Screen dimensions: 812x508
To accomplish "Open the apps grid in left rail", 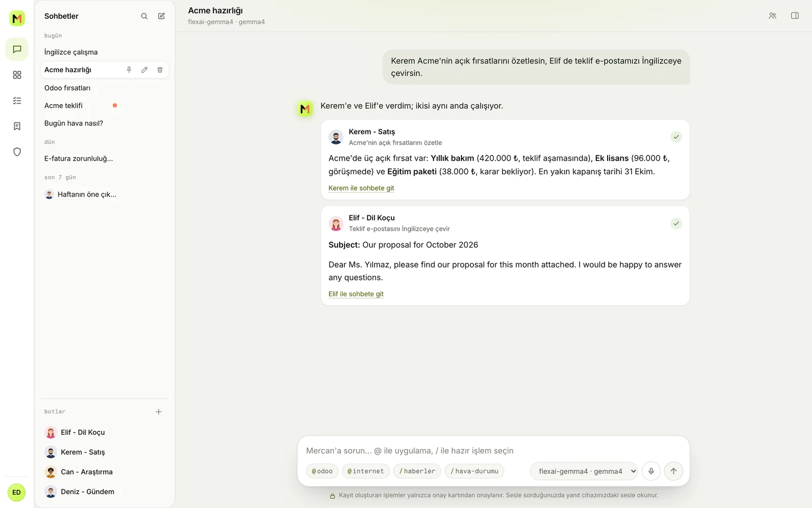I will pos(17,75).
